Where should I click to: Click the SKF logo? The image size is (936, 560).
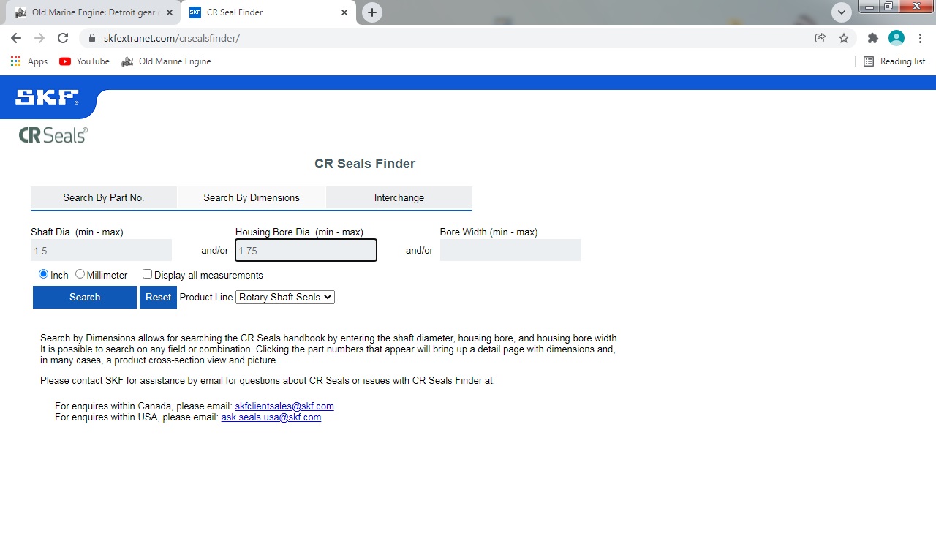[x=47, y=97]
